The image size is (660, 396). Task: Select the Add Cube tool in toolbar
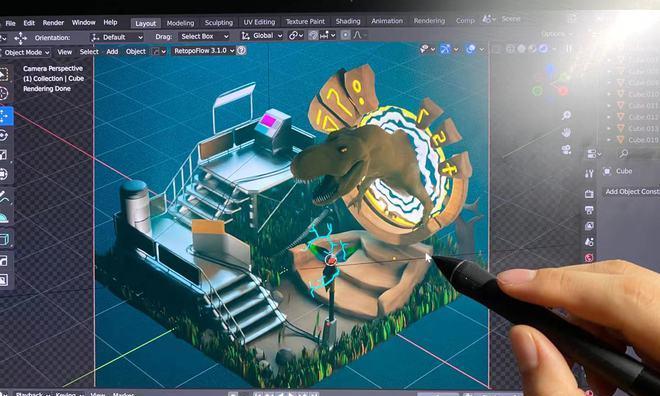[x=5, y=239]
